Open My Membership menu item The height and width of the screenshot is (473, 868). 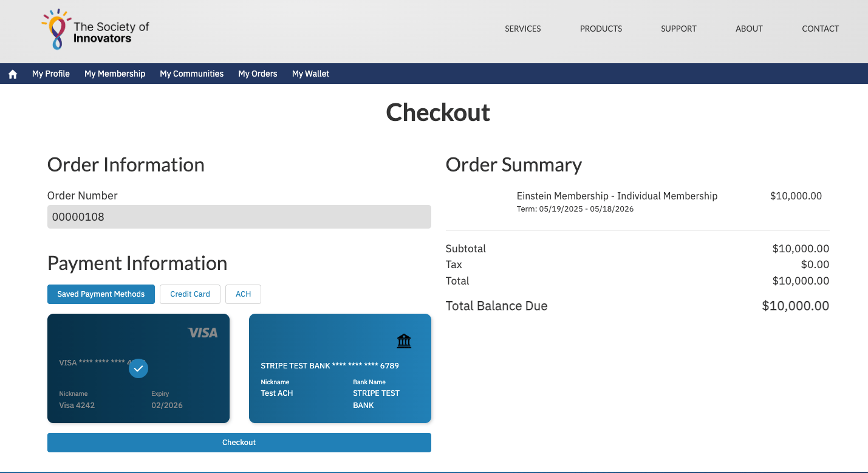pos(115,74)
